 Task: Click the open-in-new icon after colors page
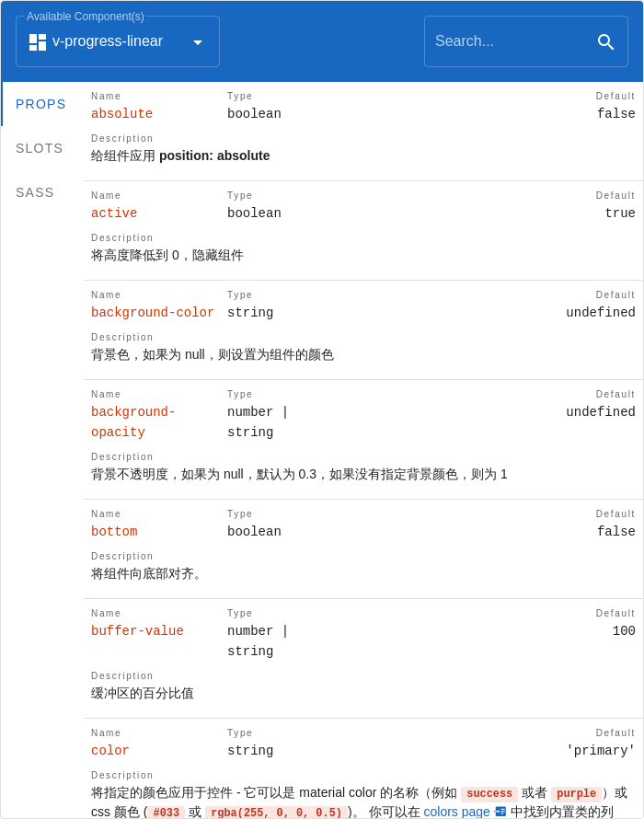click(x=500, y=812)
